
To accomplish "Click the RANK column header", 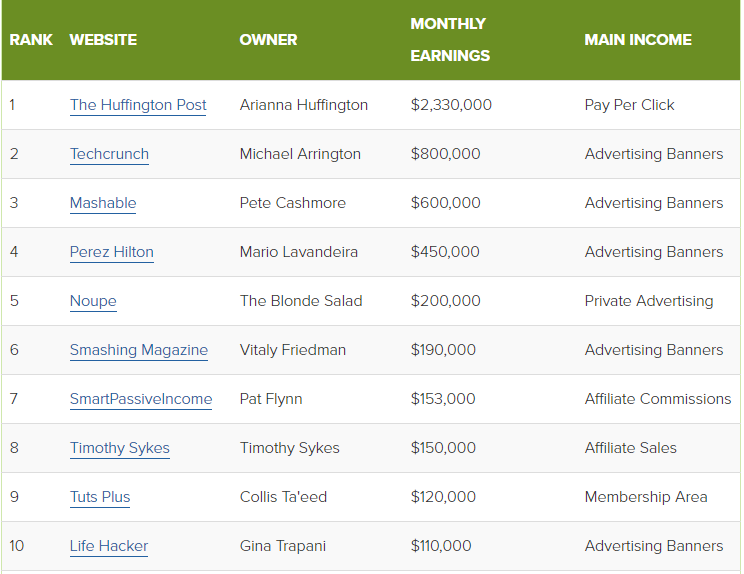I will (31, 40).
